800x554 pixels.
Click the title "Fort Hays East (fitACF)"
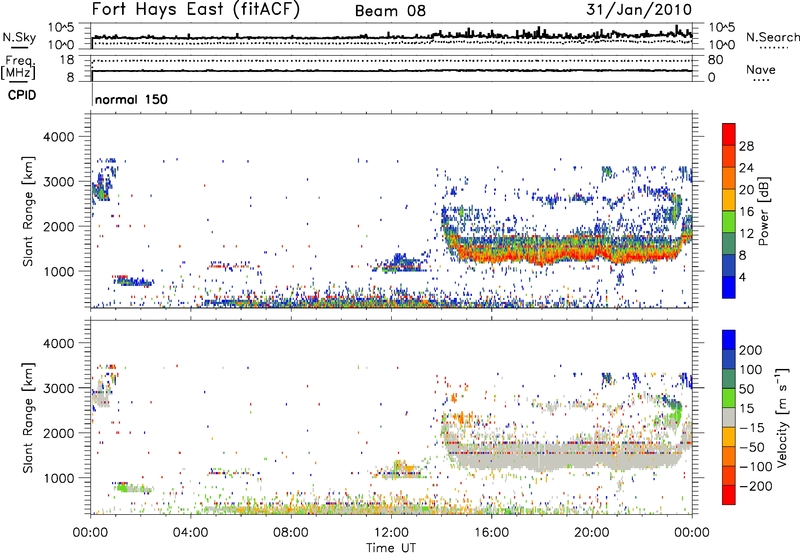(195, 10)
